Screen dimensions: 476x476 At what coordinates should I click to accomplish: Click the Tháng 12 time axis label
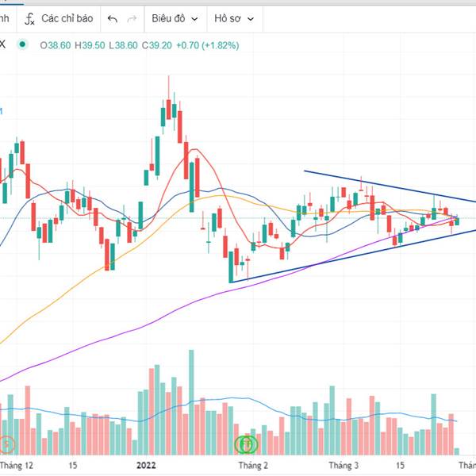(x=17, y=466)
